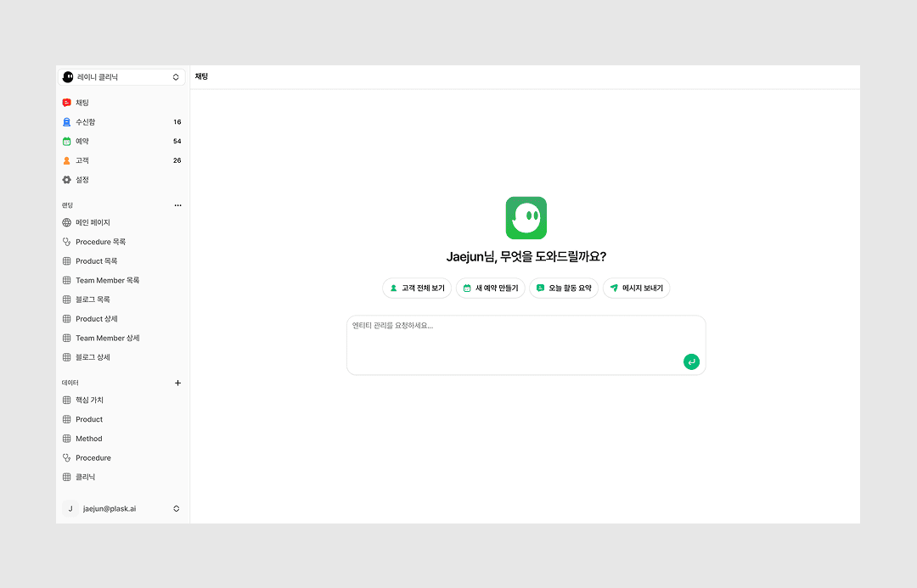
Task: Select 클리닉 data row
Action: click(121, 477)
